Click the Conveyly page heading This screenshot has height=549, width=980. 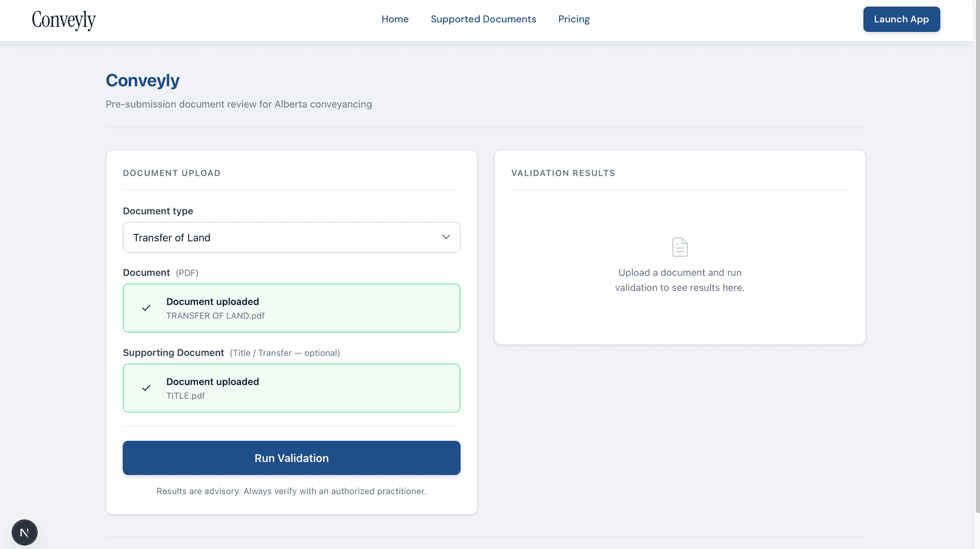[x=142, y=80]
